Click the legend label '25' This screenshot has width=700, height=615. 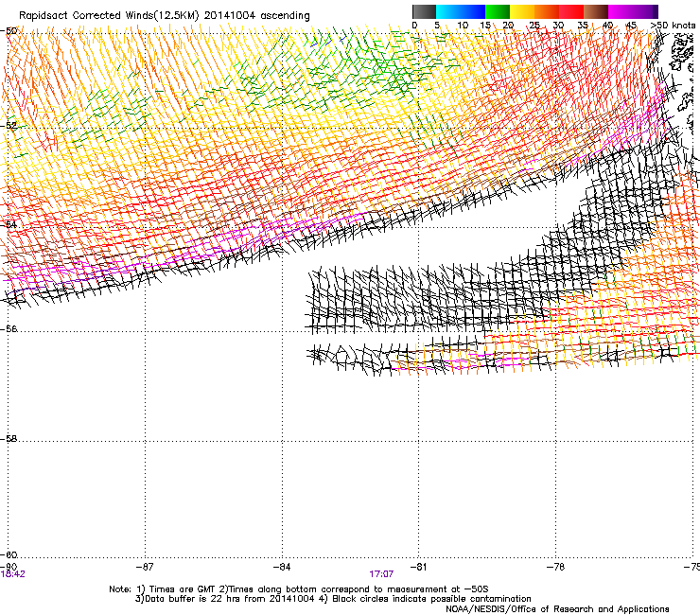[534, 25]
